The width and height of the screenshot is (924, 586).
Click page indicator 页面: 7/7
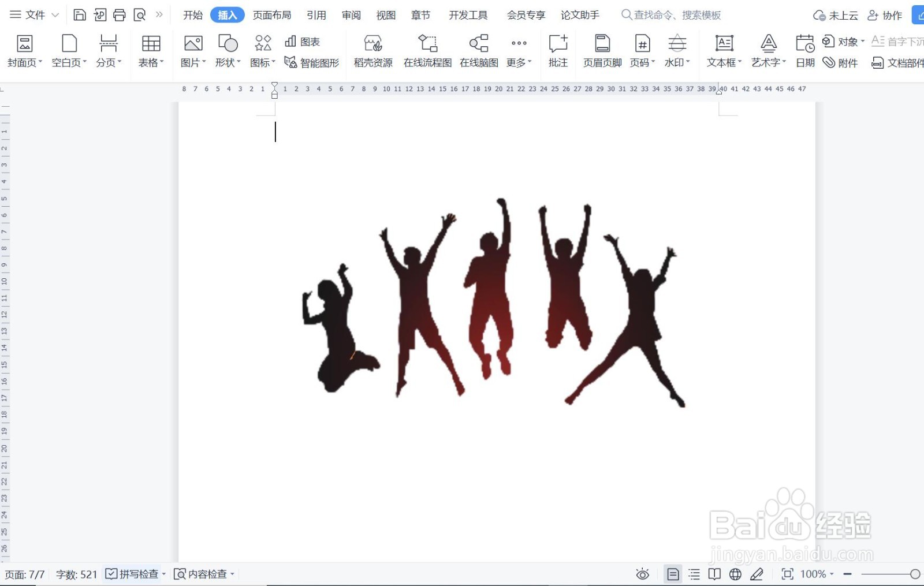point(25,574)
